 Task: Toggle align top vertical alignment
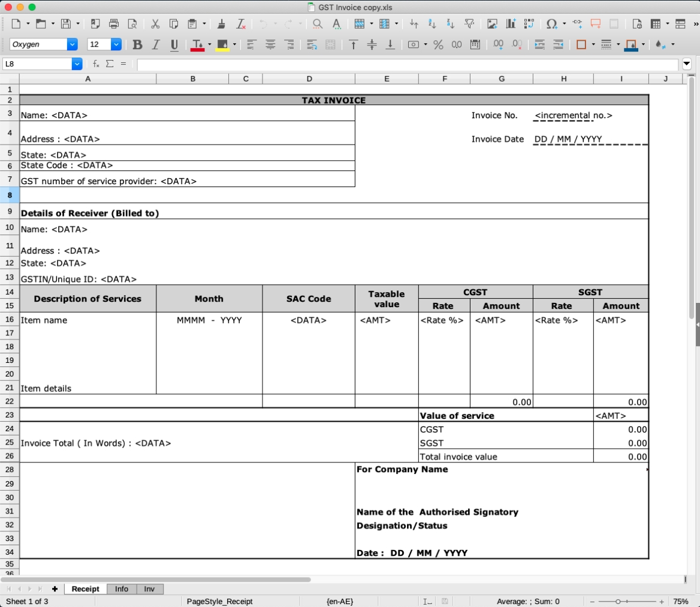pos(353,44)
